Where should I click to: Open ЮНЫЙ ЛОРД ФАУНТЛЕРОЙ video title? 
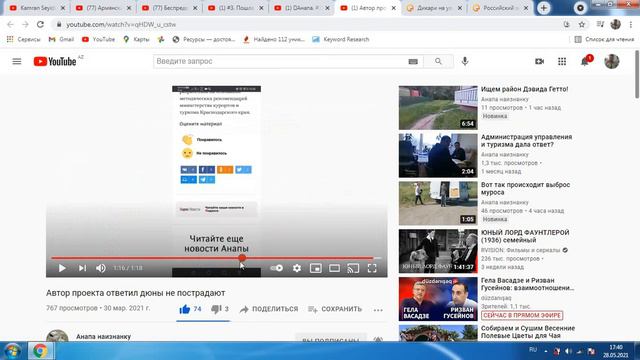[525, 236]
